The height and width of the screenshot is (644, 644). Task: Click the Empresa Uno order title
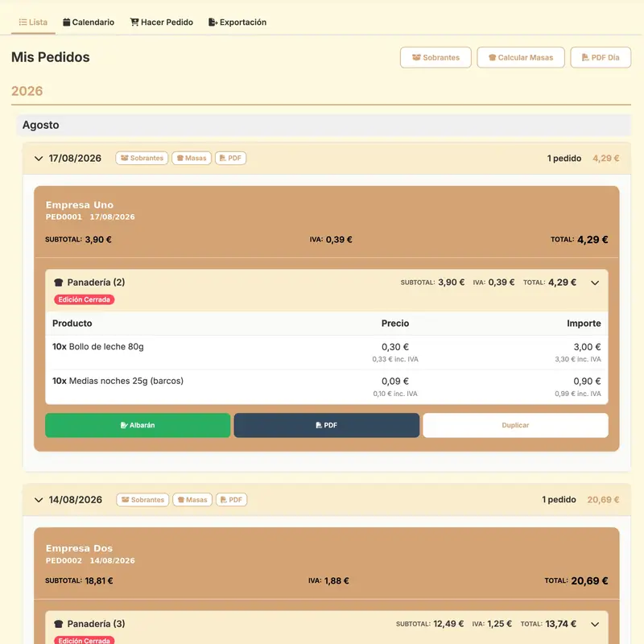coord(79,205)
